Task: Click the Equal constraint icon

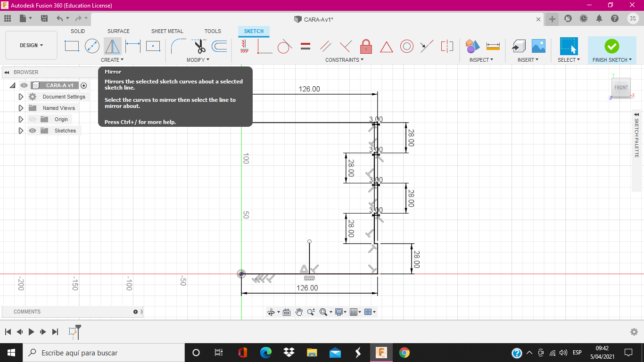Action: [x=305, y=46]
